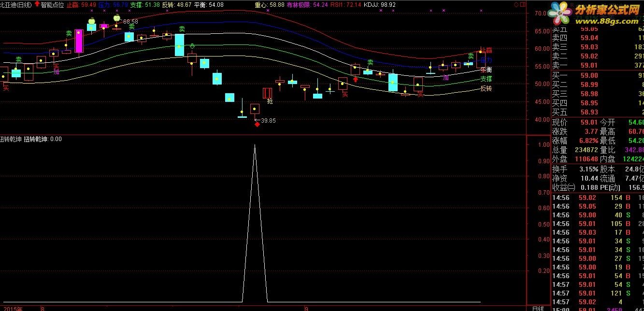Click the 压力 line label at the chart's right
644x311 pixels.
tap(486, 60)
